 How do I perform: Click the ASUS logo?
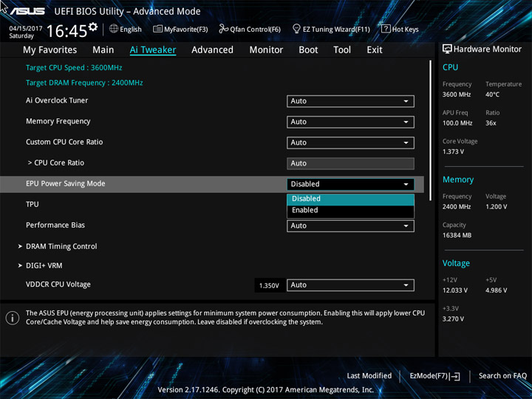click(x=27, y=11)
